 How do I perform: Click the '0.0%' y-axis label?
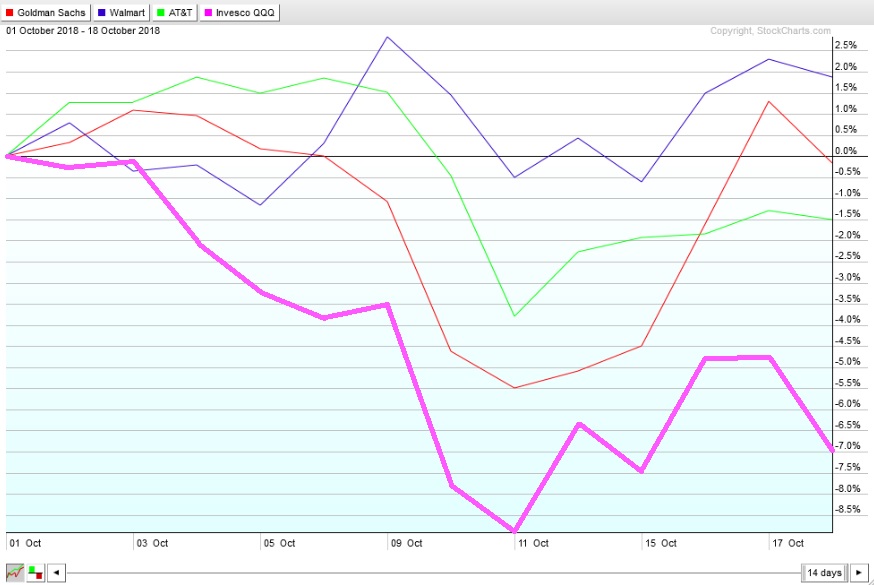click(846, 150)
